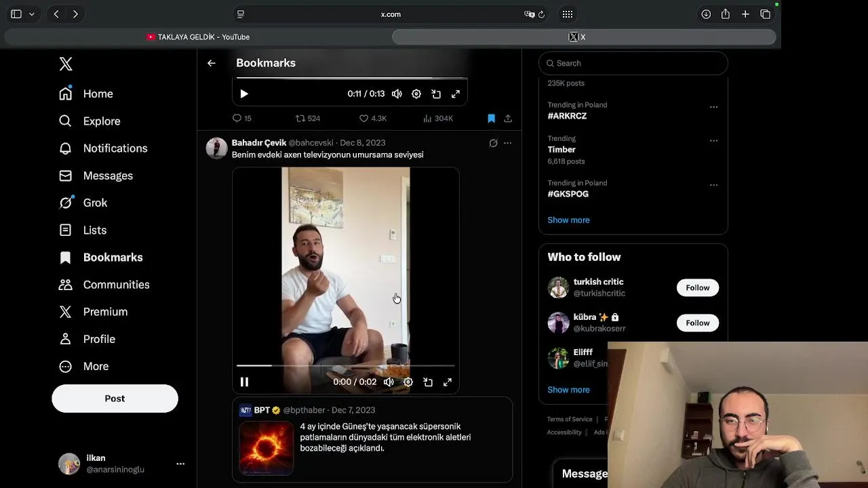Open the Timber trend
Image resolution: width=868 pixels, height=488 pixels.
click(x=561, y=149)
